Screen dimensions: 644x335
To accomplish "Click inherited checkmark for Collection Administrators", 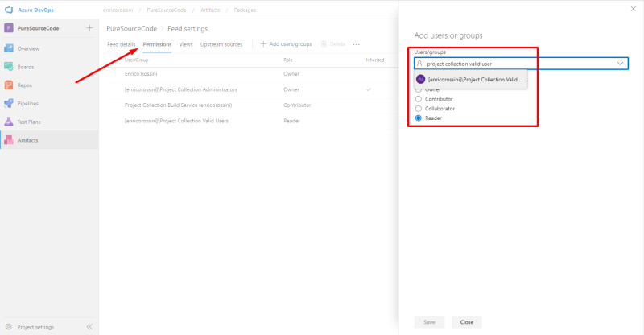I will tap(369, 89).
